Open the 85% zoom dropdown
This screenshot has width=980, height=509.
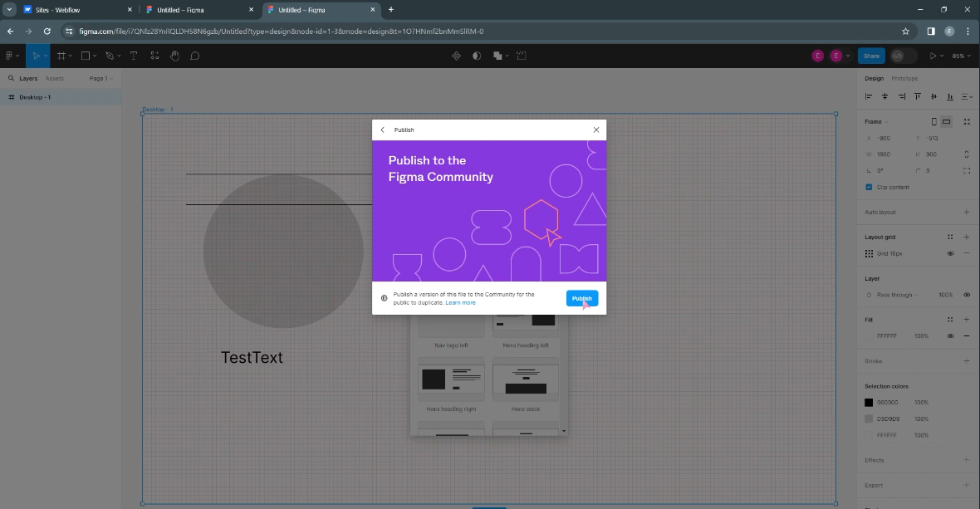pyautogui.click(x=961, y=56)
